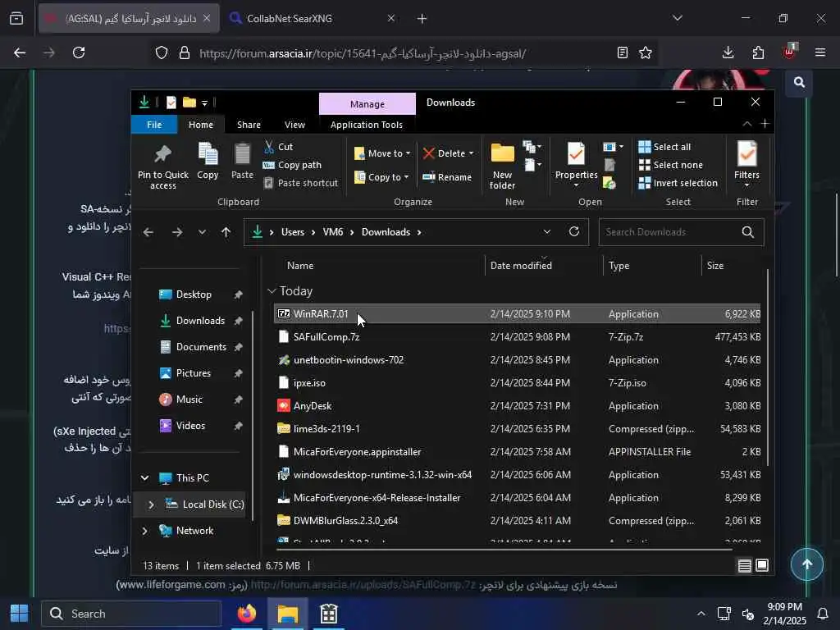Refresh the Downloads folder view
Screen dimensions: 840x630
573,231
